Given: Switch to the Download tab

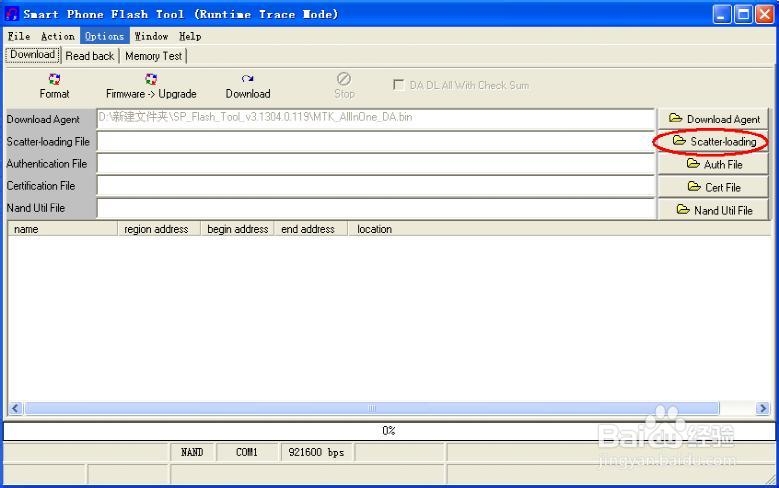Looking at the screenshot, I should [x=33, y=55].
